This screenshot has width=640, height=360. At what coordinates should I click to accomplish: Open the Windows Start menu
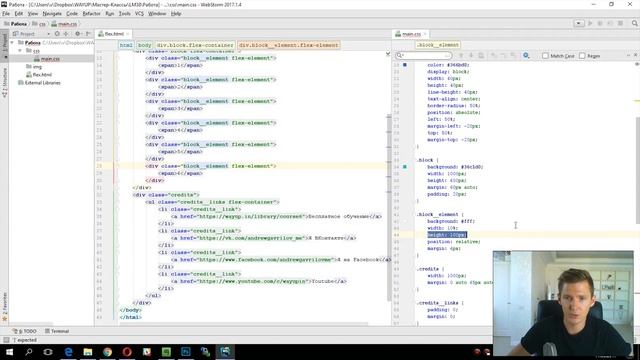pos(9,352)
